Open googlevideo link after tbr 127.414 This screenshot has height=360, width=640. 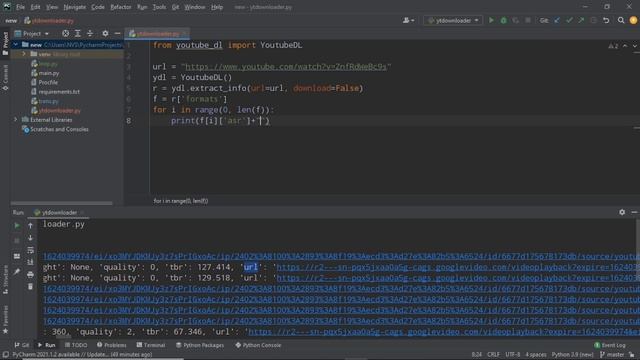(x=458, y=267)
